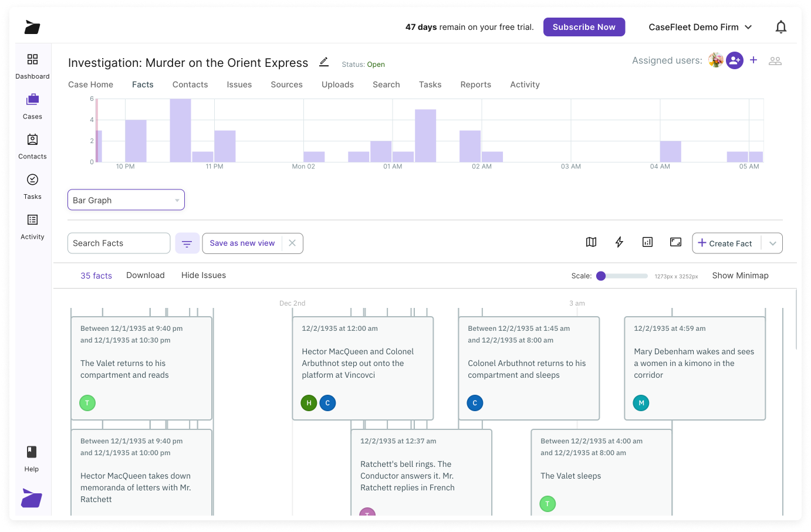Click the Subscribe Now button
Viewport: 811px width, 532px height.
(x=584, y=26)
